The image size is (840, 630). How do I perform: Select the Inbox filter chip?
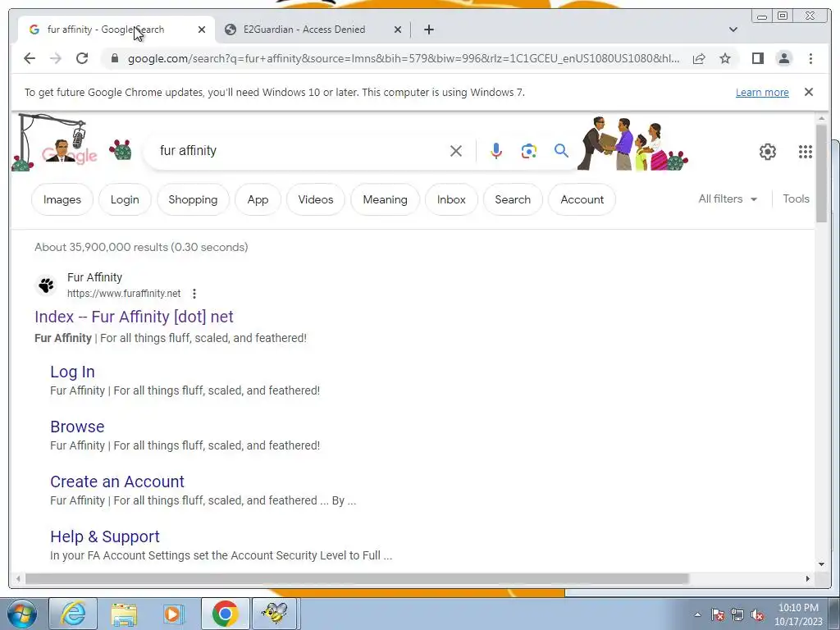click(451, 200)
